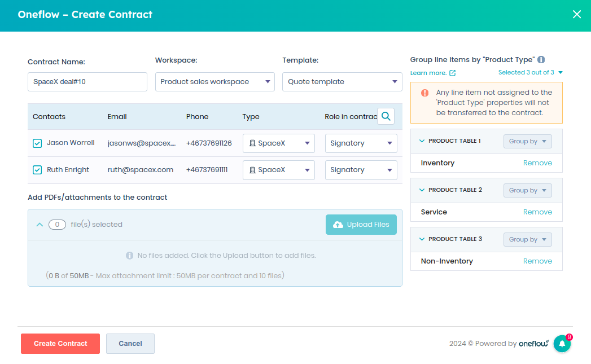This screenshot has height=364, width=591.
Task: Click the 0 files selected counter badge
Action: coord(57,225)
